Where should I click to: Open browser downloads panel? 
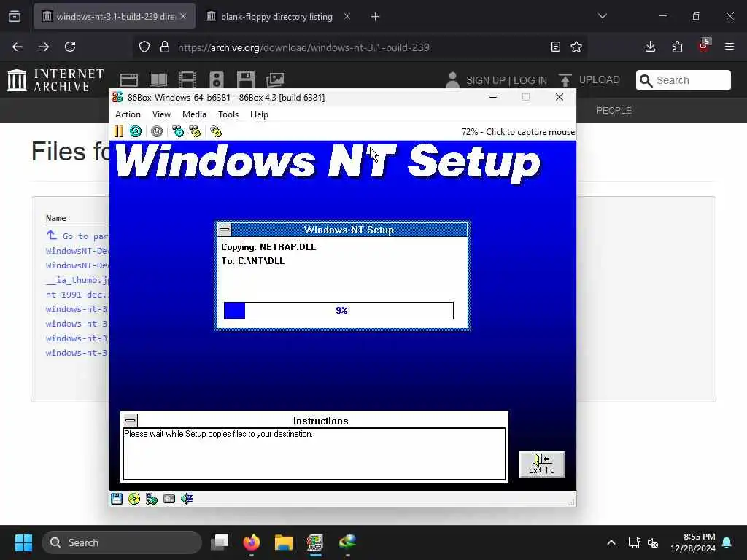click(x=650, y=47)
